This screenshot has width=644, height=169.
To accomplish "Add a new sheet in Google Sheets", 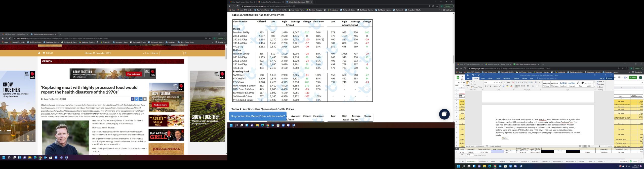I will 460,161.
